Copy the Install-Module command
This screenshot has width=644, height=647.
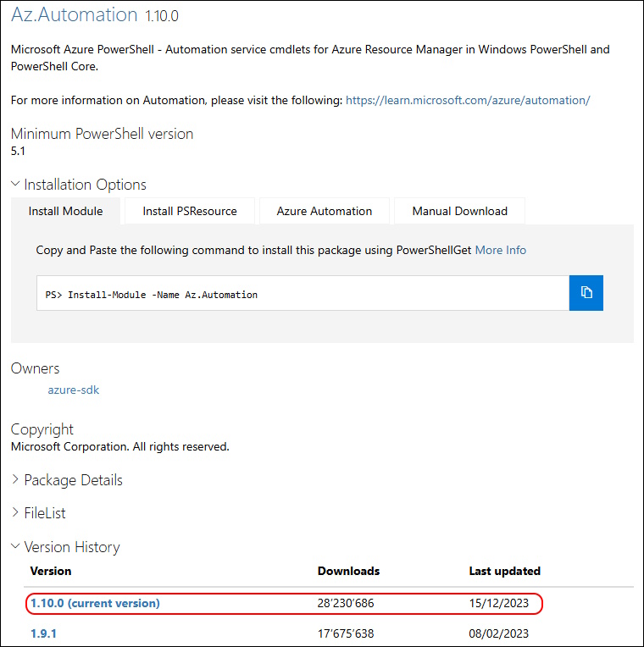(586, 292)
